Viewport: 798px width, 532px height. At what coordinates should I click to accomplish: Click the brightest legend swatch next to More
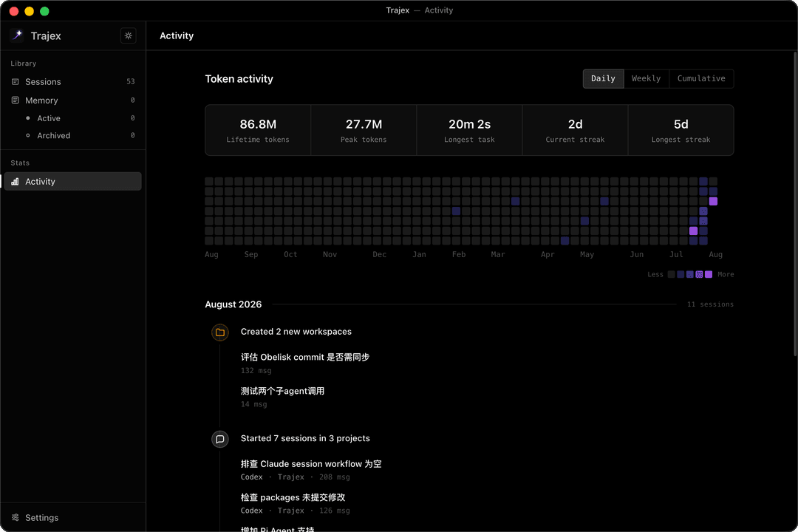(709, 274)
